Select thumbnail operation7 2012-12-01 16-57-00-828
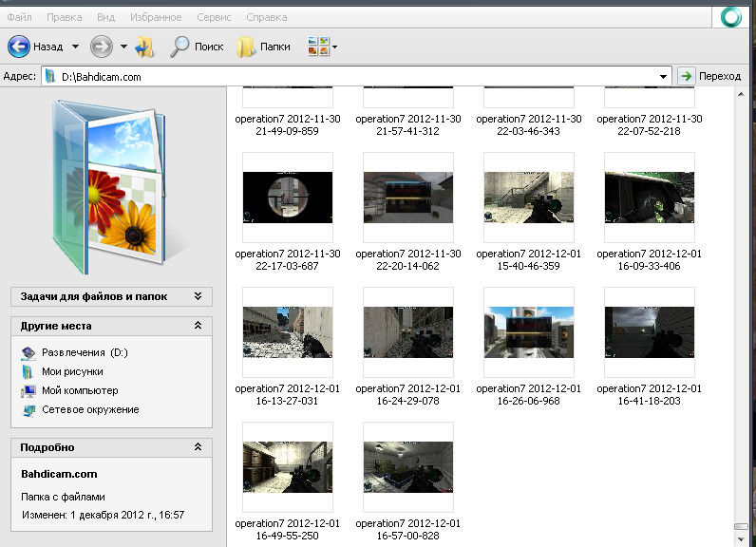The height and width of the screenshot is (547, 756). (x=407, y=467)
